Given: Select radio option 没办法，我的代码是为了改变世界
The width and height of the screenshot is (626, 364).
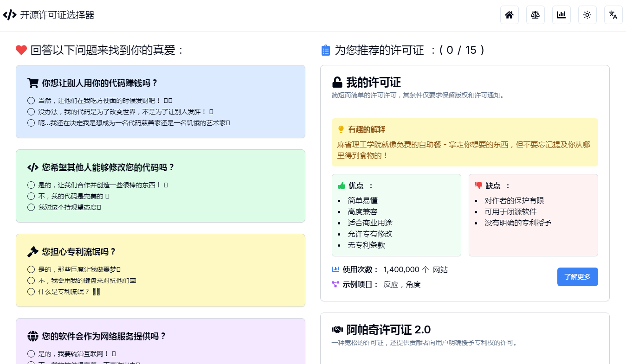Looking at the screenshot, I should [x=31, y=112].
